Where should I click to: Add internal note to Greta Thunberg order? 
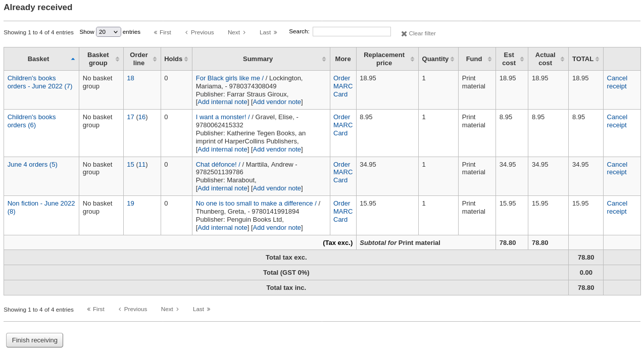222,227
